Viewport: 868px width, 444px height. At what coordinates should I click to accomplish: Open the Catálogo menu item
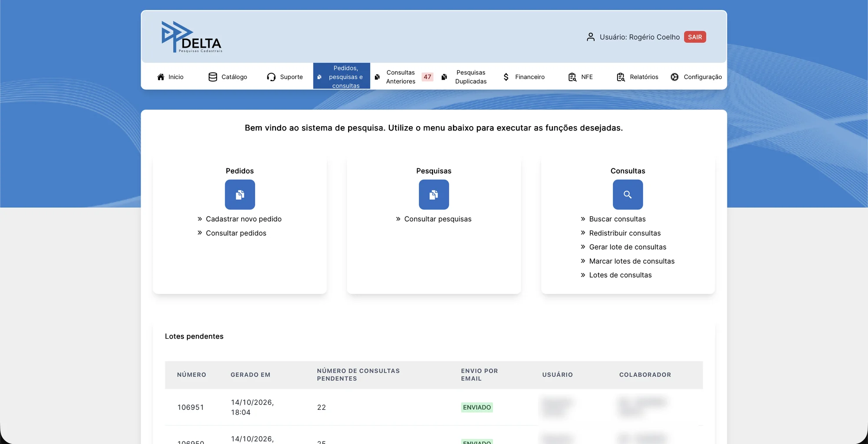pyautogui.click(x=234, y=77)
